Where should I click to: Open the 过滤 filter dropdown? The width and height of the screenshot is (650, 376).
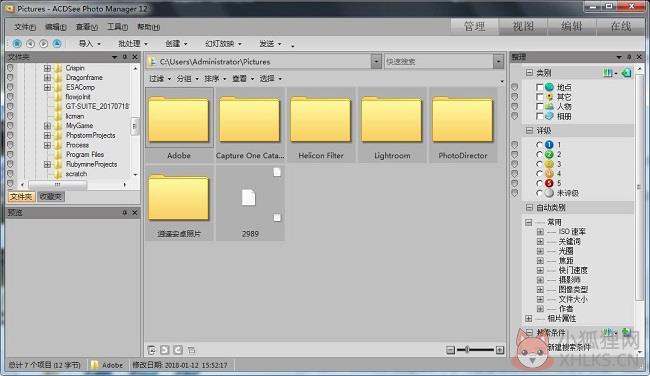point(160,78)
